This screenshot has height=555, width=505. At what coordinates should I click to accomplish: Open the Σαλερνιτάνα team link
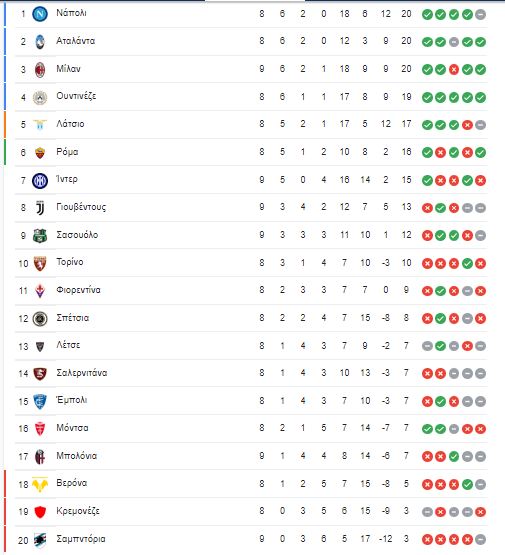pos(82,373)
